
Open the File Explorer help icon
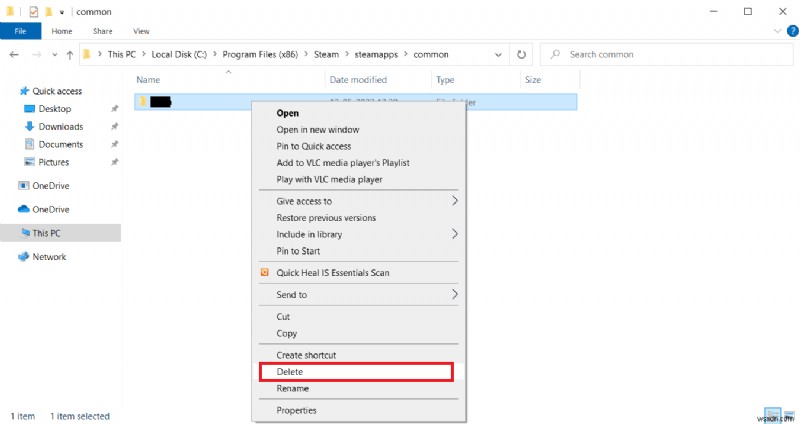point(792,31)
